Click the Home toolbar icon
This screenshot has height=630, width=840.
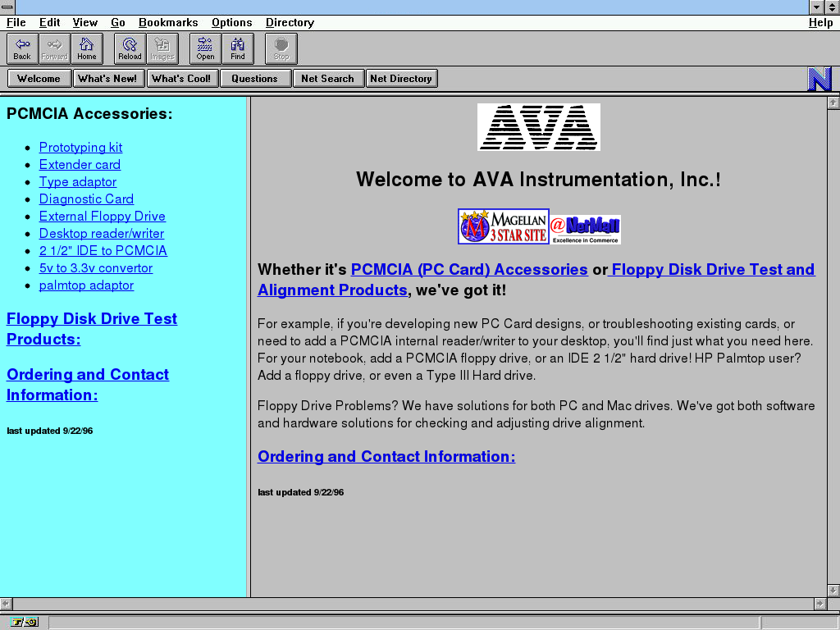[x=87, y=48]
